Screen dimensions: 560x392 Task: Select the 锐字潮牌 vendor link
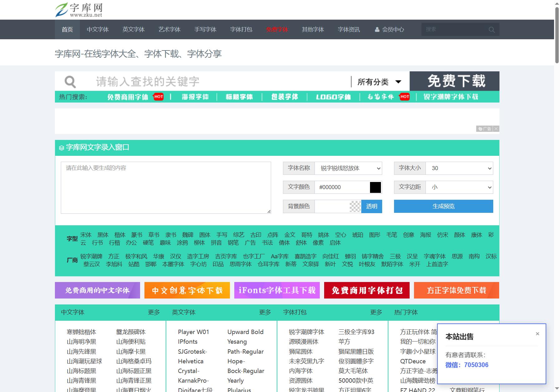pyautogui.click(x=91, y=256)
